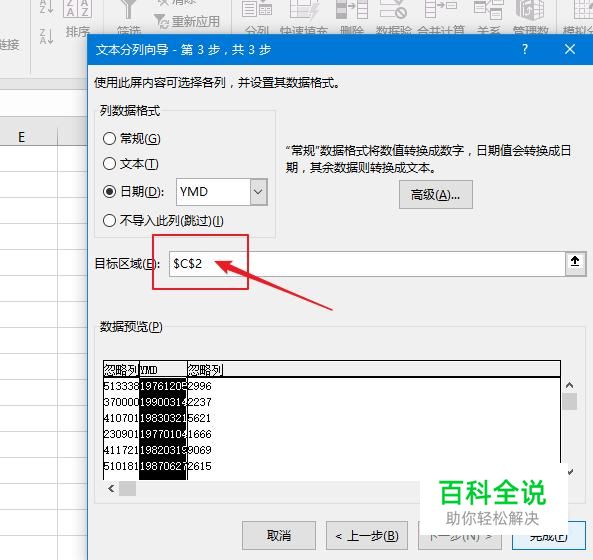
Task: Click the Cancel (取消) button
Action: [279, 535]
